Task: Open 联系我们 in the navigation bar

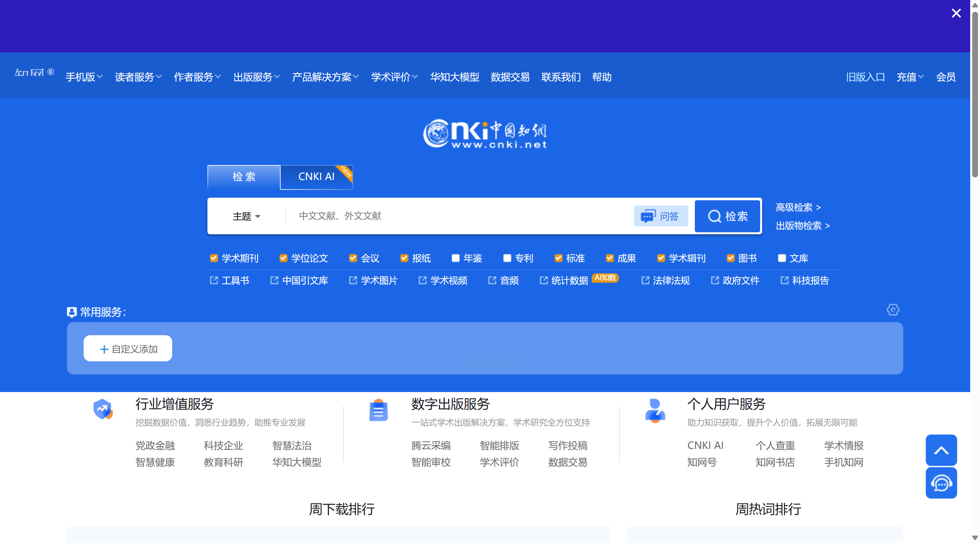Action: pos(561,77)
